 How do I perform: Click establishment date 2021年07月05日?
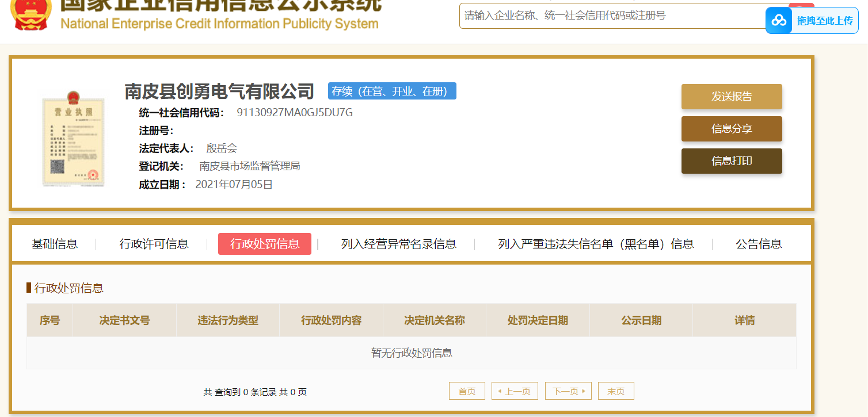click(x=234, y=185)
